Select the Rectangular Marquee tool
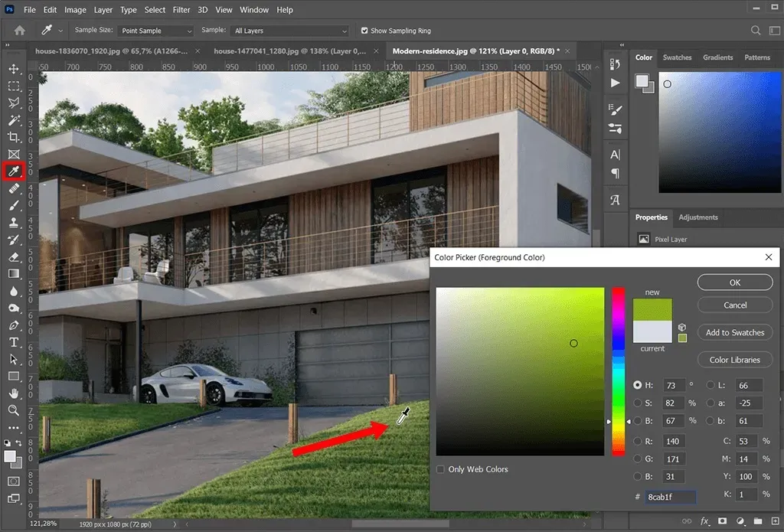The height and width of the screenshot is (532, 784). (14, 86)
